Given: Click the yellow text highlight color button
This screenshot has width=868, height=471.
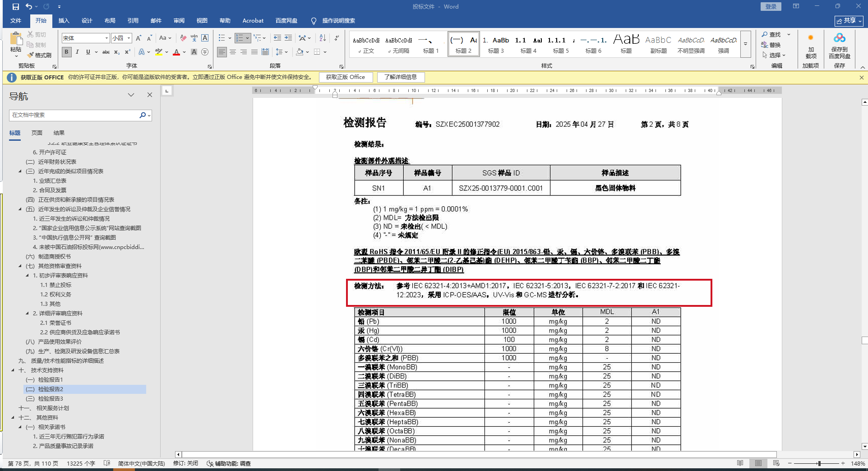Looking at the screenshot, I should pyautogui.click(x=158, y=52).
